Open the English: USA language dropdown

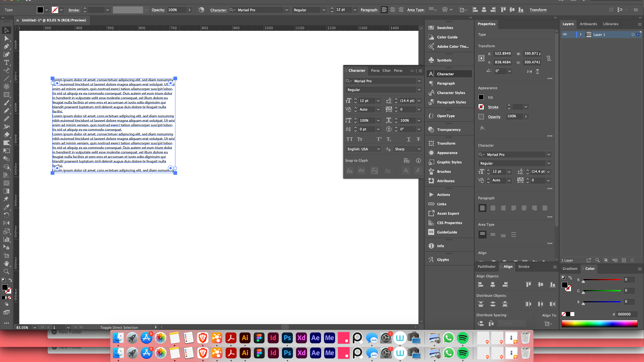pyautogui.click(x=363, y=149)
